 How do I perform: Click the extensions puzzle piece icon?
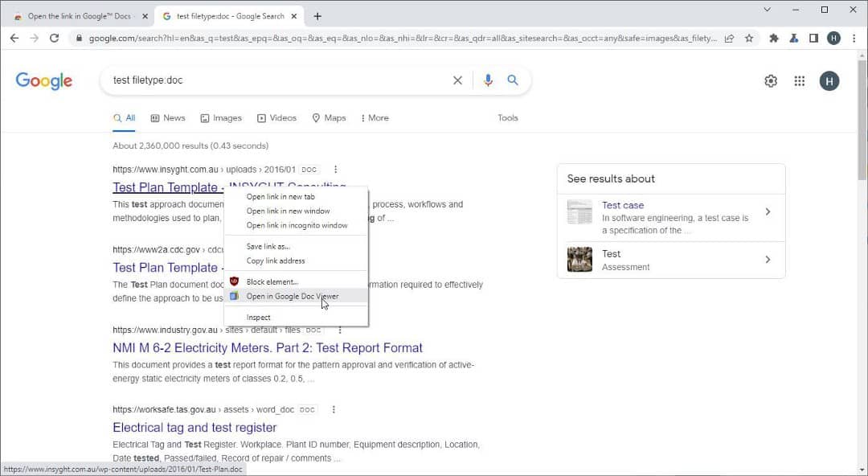point(774,38)
